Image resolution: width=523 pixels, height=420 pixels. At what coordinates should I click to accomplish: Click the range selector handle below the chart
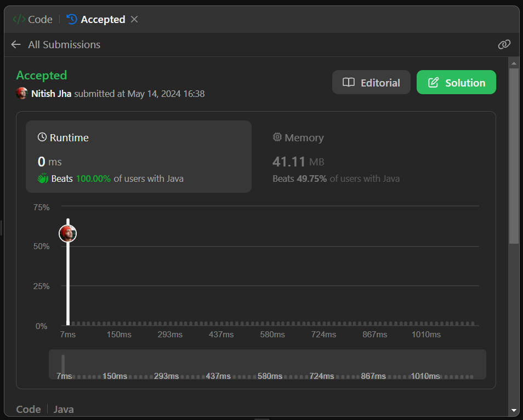[x=63, y=364]
